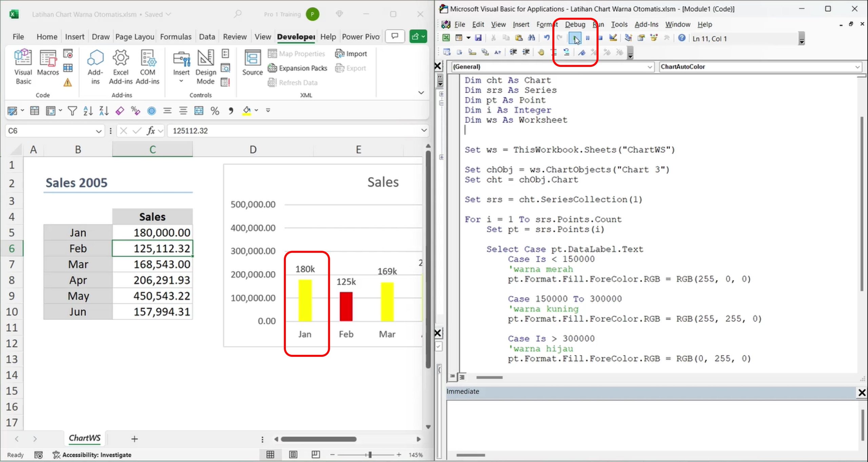Switch to the Formulas ribbon tab

tap(175, 37)
